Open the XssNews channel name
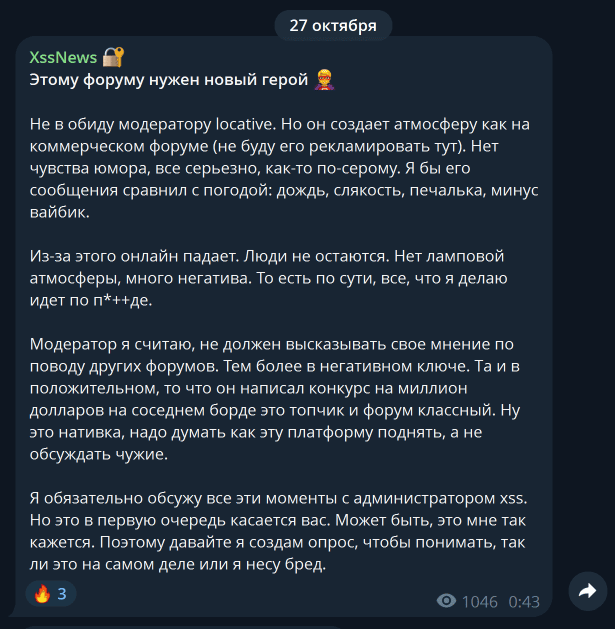The image size is (615, 629). click(63, 57)
